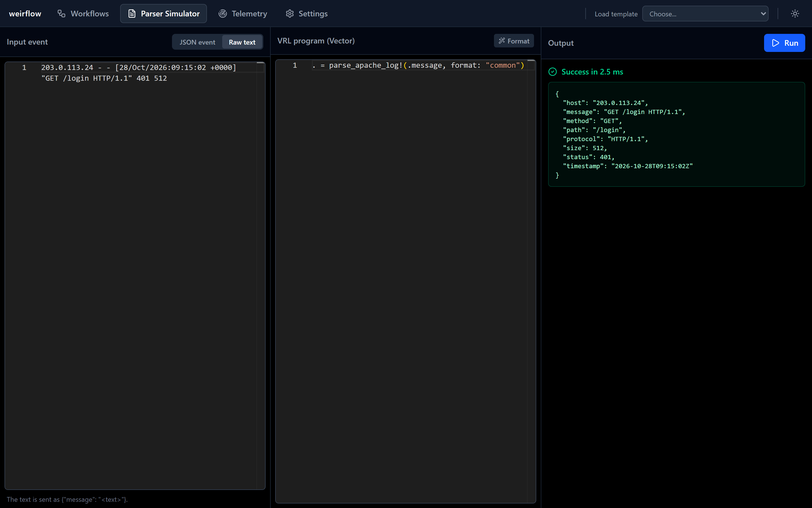The image size is (812, 508).
Task: Click the Run play triangle icon
Action: pos(775,43)
